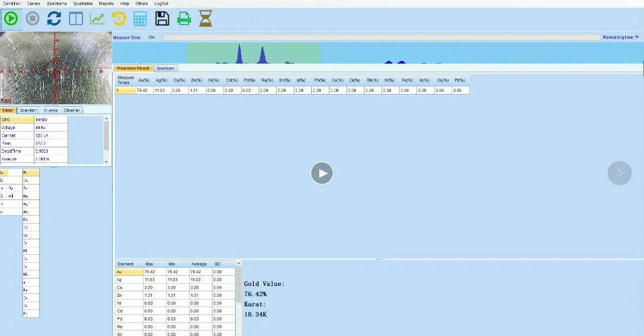Click the Voltage value 49 Kv
Image resolution: width=644 pixels, height=336 pixels.
pyautogui.click(x=51, y=128)
